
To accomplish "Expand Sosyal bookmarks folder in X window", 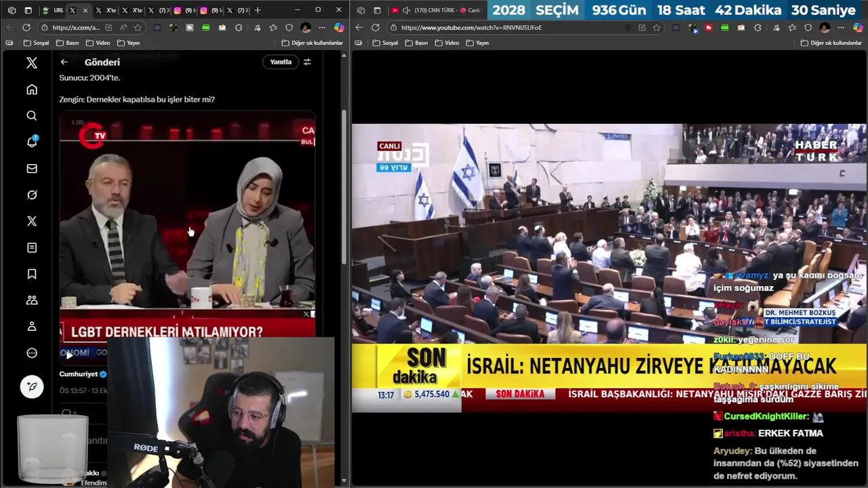I will 36,43.
